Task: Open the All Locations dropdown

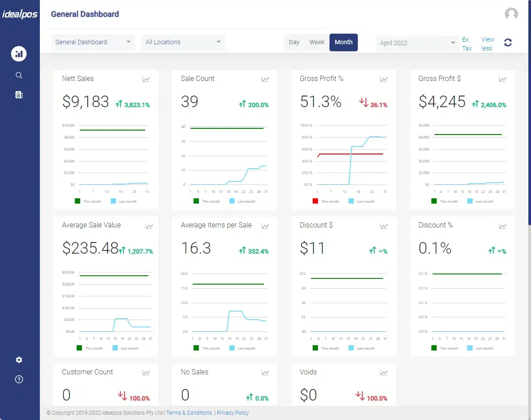Action: [183, 42]
